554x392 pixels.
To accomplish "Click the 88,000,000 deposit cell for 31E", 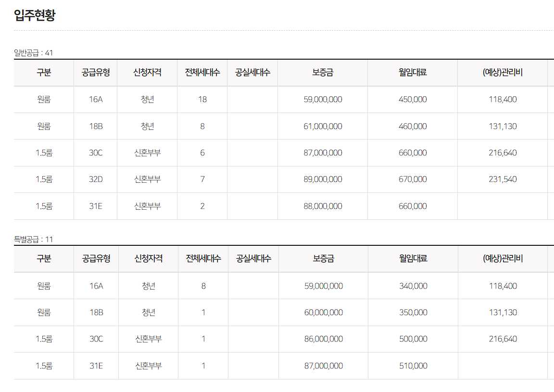I will [323, 206].
